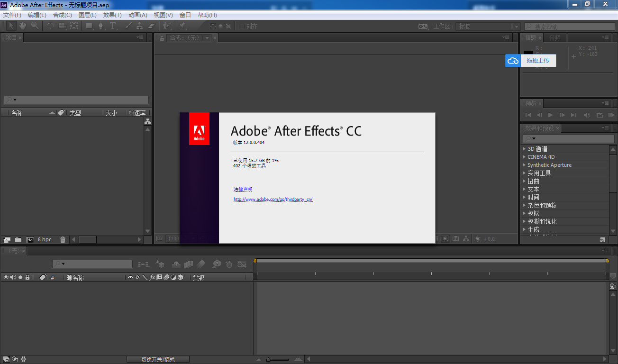This screenshot has width=618, height=364.
Task: Open the project flowchart view icon
Action: (x=147, y=121)
